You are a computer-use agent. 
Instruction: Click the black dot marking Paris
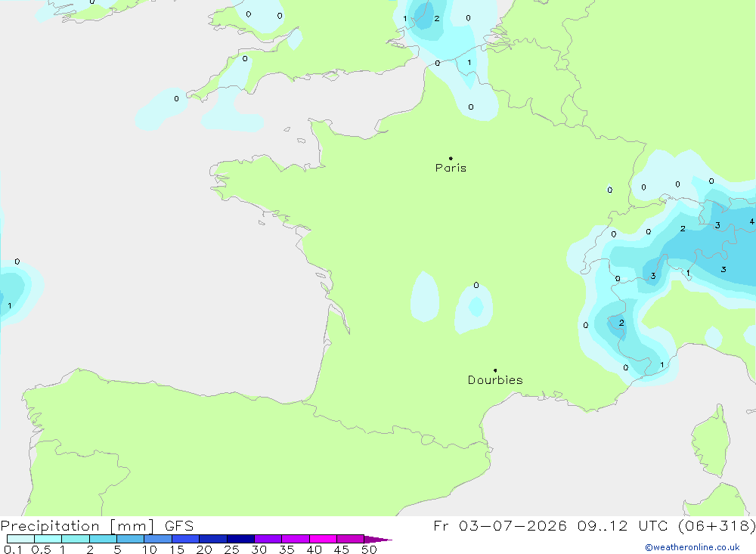pos(451,158)
